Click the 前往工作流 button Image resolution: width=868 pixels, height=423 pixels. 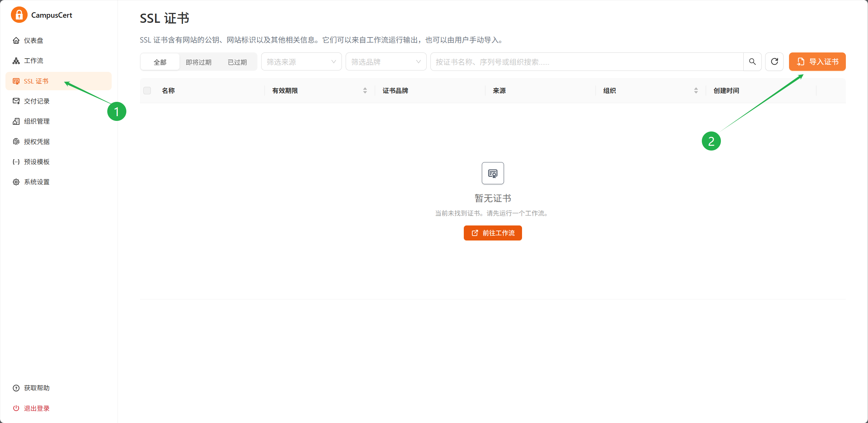pos(493,233)
